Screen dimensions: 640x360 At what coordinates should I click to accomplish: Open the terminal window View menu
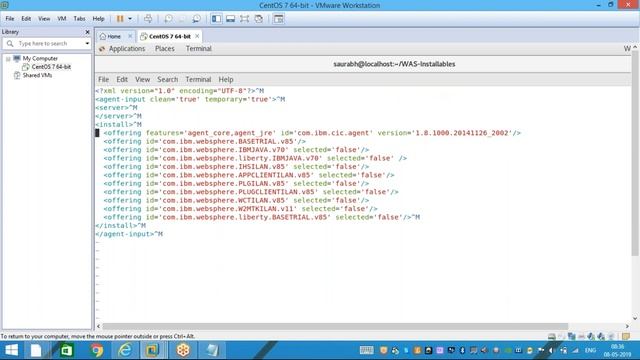pyautogui.click(x=142, y=79)
